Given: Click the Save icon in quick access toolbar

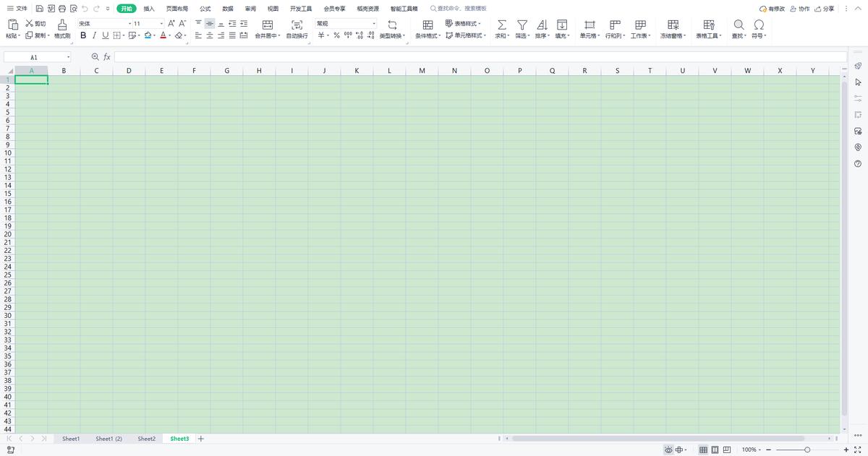Looking at the screenshot, I should [x=39, y=9].
